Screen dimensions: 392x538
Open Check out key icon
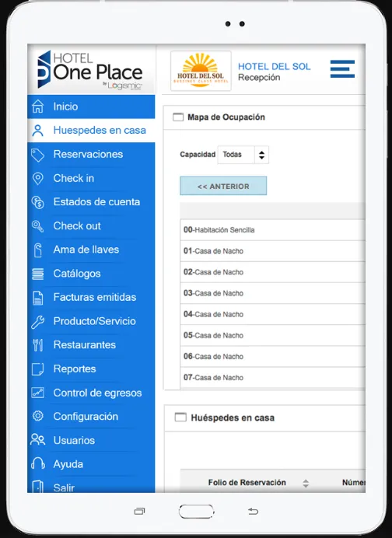tap(38, 226)
